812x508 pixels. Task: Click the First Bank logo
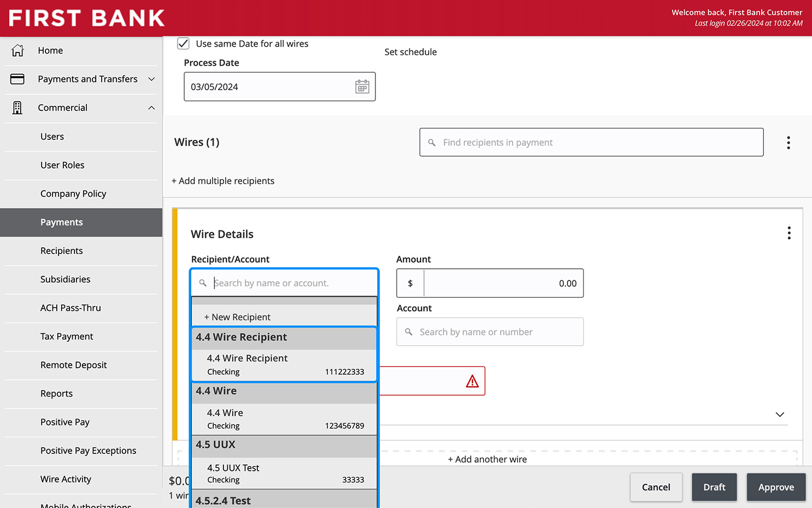(86, 18)
